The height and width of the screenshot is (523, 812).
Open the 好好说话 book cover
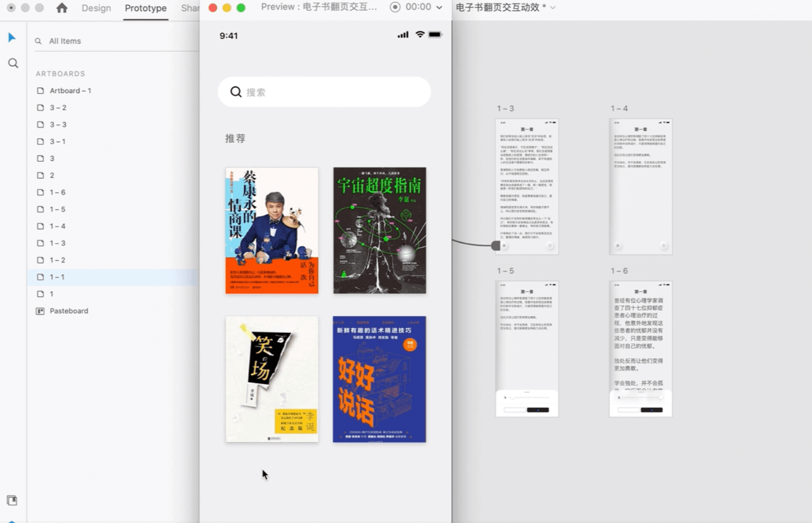(x=380, y=379)
